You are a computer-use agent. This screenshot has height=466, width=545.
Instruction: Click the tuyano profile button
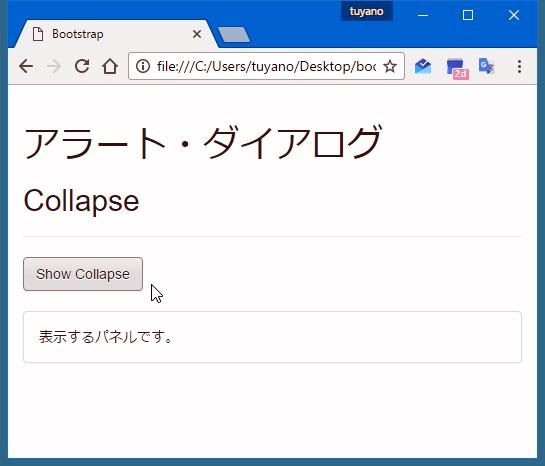(367, 11)
